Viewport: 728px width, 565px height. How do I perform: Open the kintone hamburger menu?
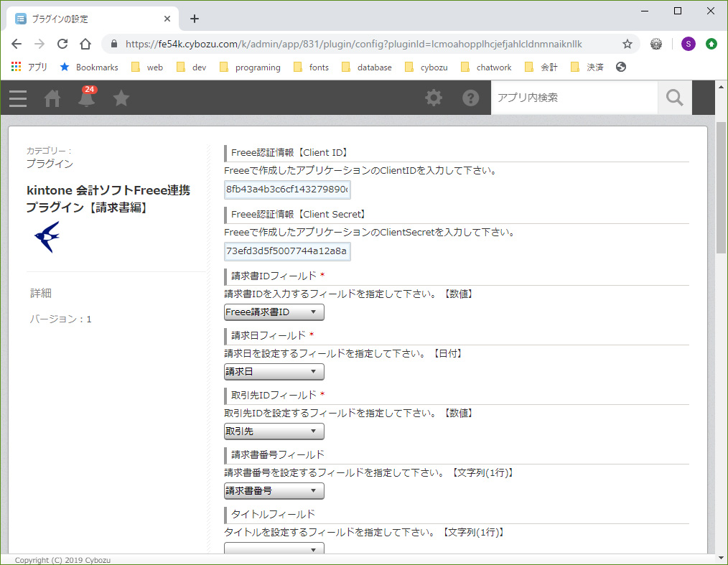point(18,98)
